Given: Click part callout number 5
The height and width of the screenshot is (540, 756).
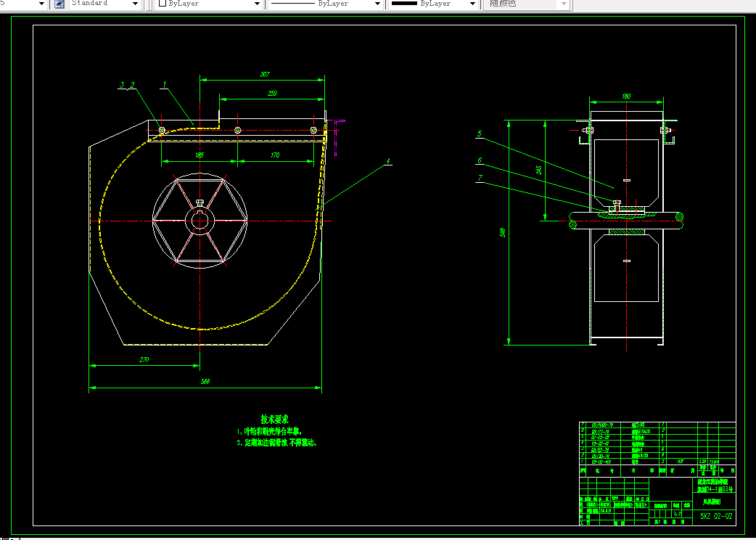Looking at the screenshot, I should tap(480, 134).
